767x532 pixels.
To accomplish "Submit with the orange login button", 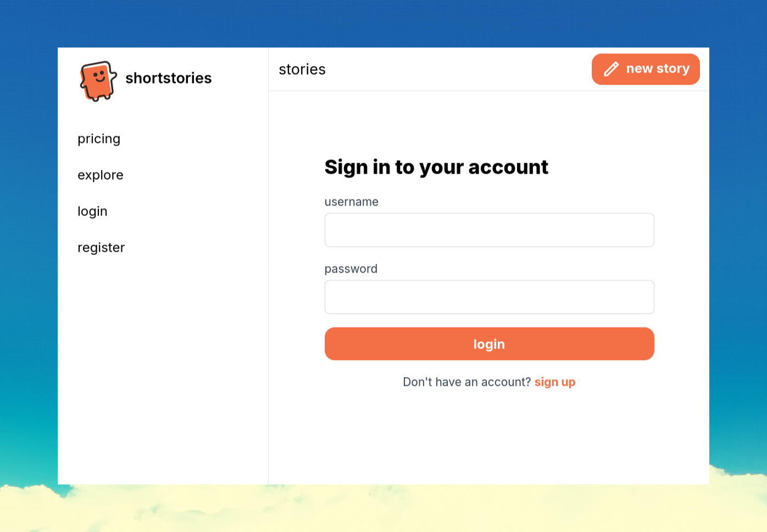I will click(x=489, y=344).
